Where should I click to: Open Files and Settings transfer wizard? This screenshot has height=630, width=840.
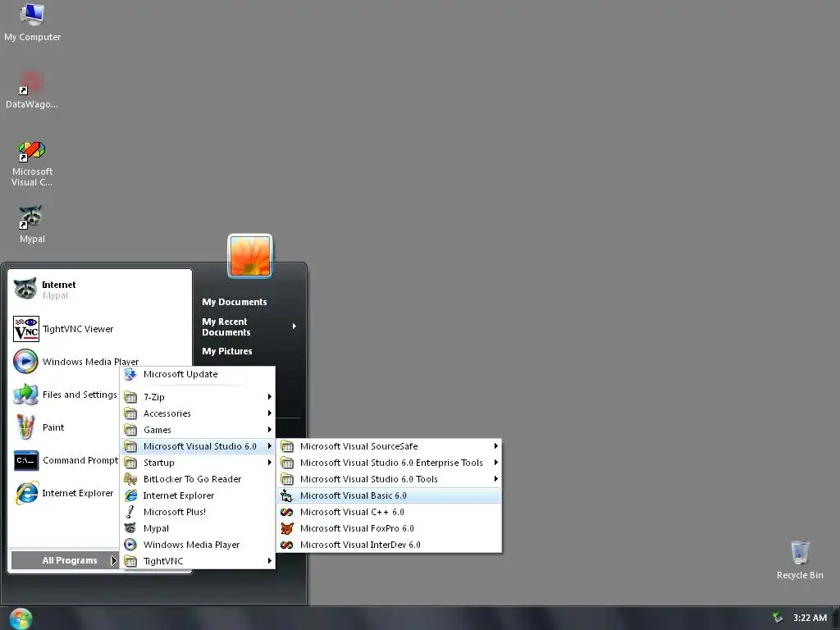(64, 395)
